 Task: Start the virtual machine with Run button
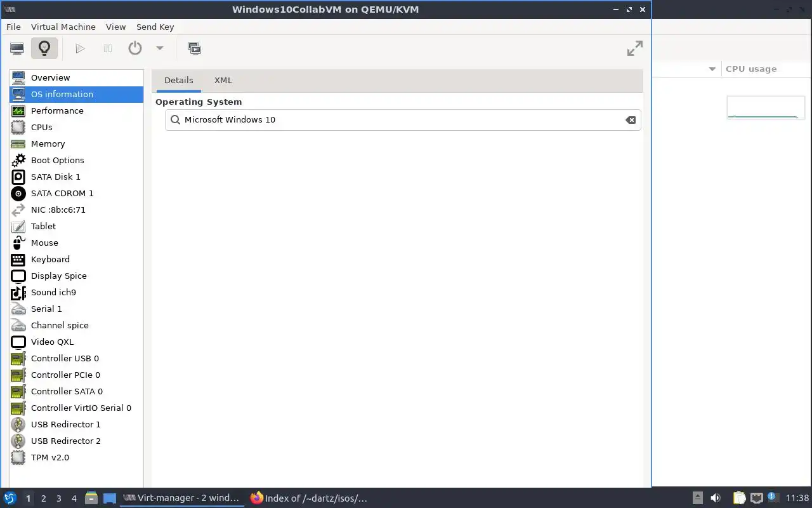click(80, 48)
